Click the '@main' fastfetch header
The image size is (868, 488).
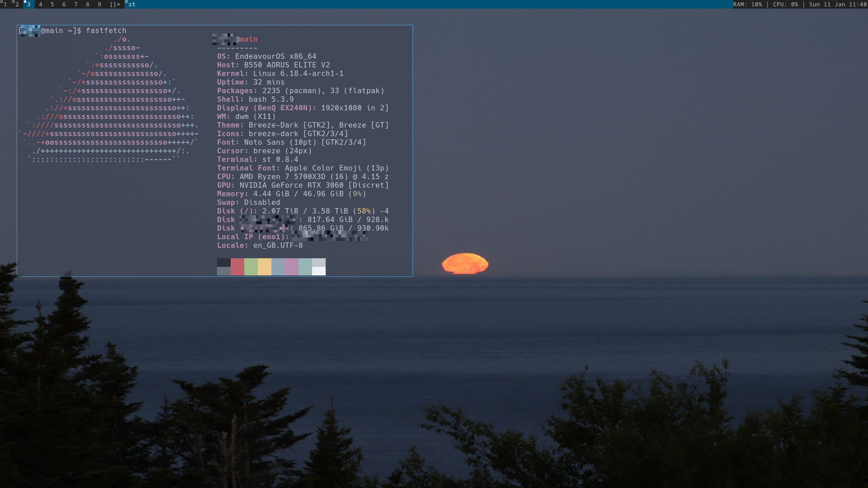[247, 39]
